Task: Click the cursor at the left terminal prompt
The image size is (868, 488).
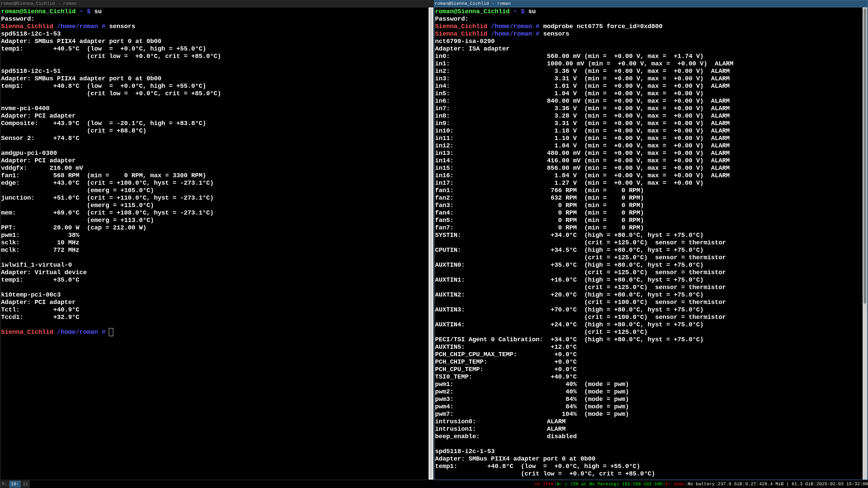Action: point(111,332)
